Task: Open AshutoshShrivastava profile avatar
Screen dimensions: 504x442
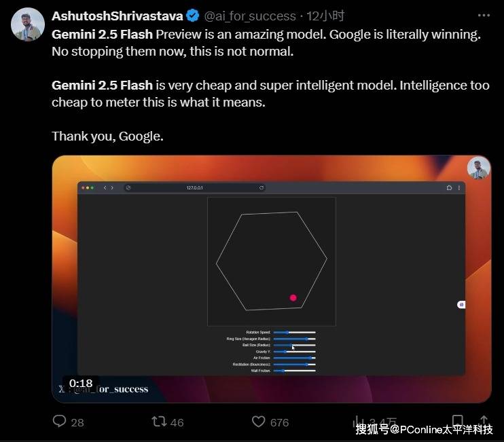Action: point(28,25)
